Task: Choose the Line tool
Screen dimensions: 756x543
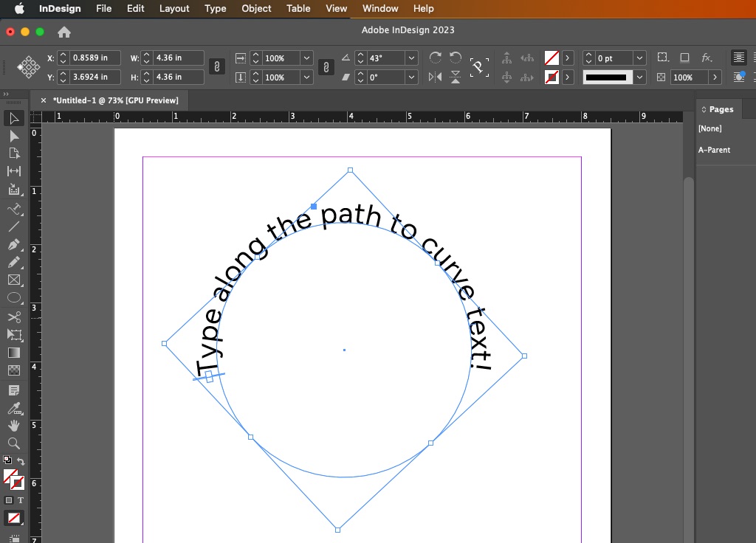Action: (14, 226)
